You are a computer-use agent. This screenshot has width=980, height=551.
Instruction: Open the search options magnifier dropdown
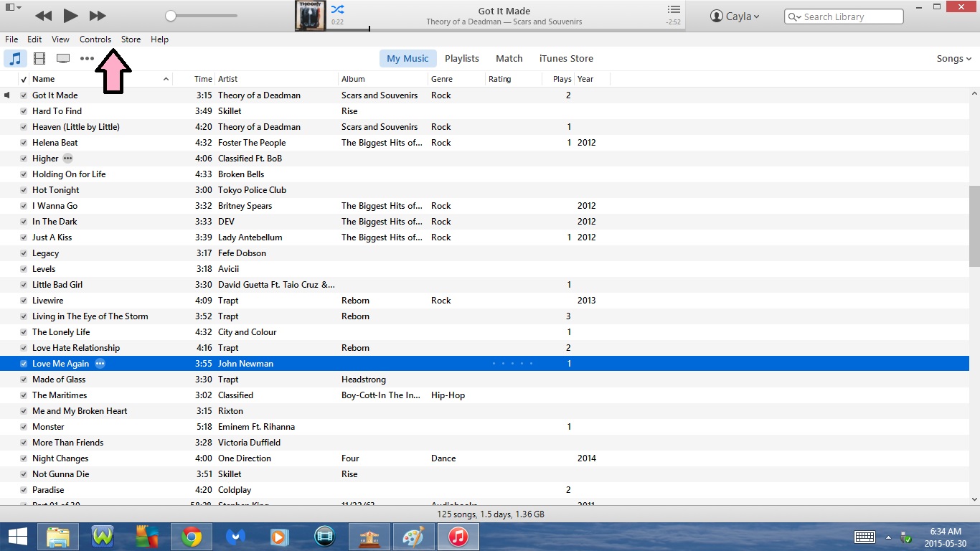795,17
